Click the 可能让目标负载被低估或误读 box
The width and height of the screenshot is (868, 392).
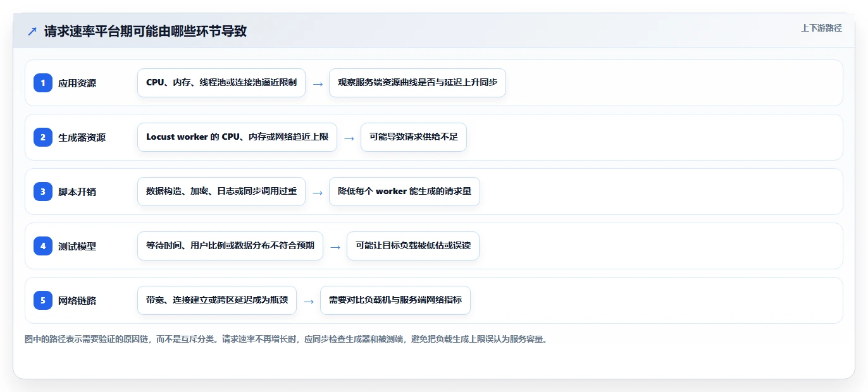coord(413,246)
